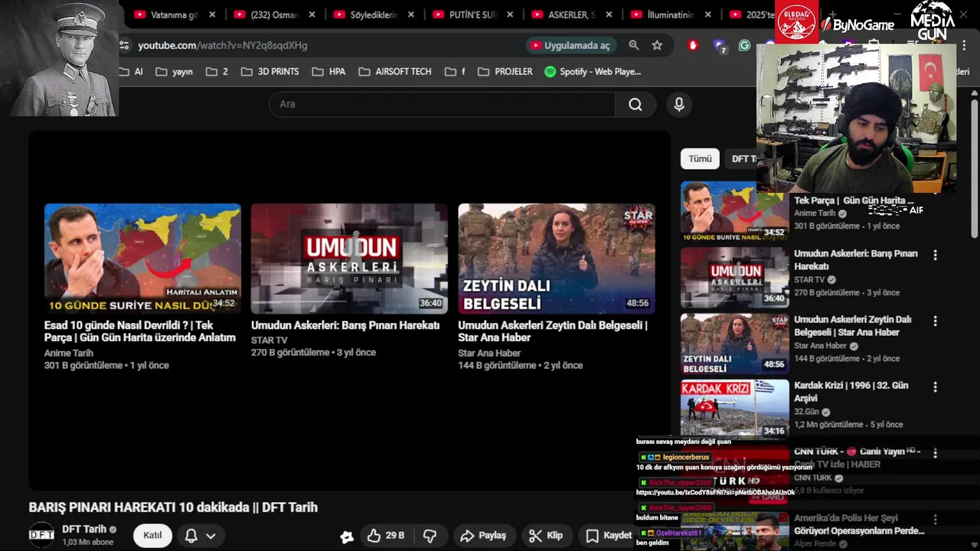Open Star Ana Haber channel under end-screen video

[489, 353]
